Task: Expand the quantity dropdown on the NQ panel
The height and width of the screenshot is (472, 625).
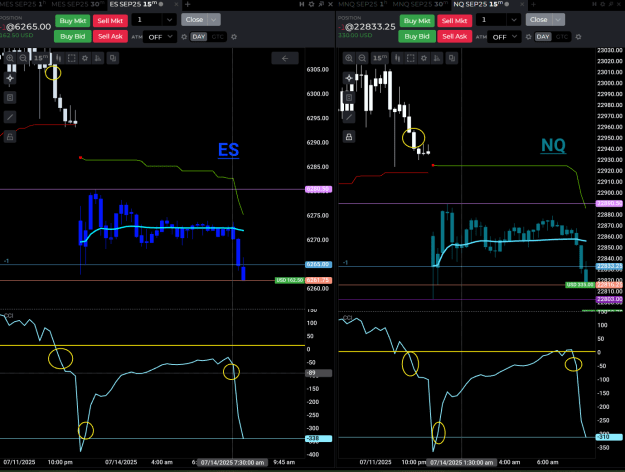Action: click(x=513, y=20)
